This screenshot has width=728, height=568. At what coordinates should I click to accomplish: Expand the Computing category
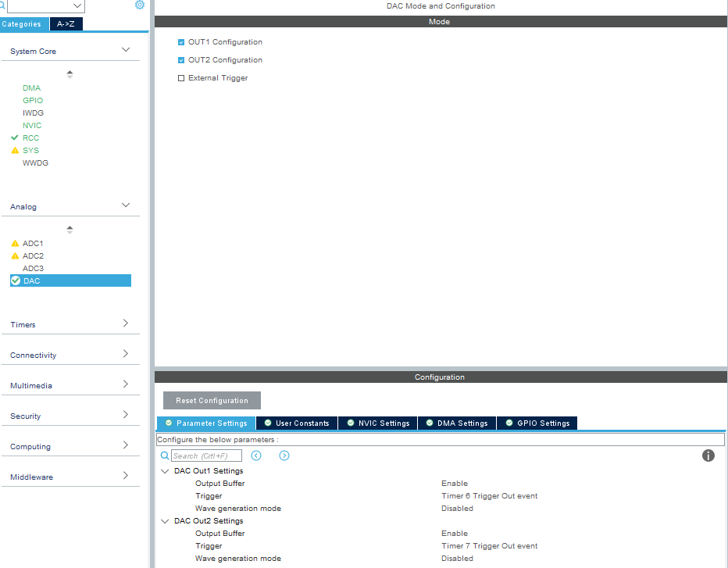125,445
